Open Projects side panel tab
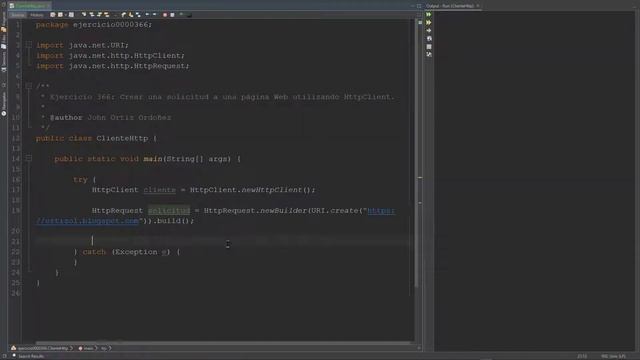This screenshot has height=360, width=640. (4, 21)
